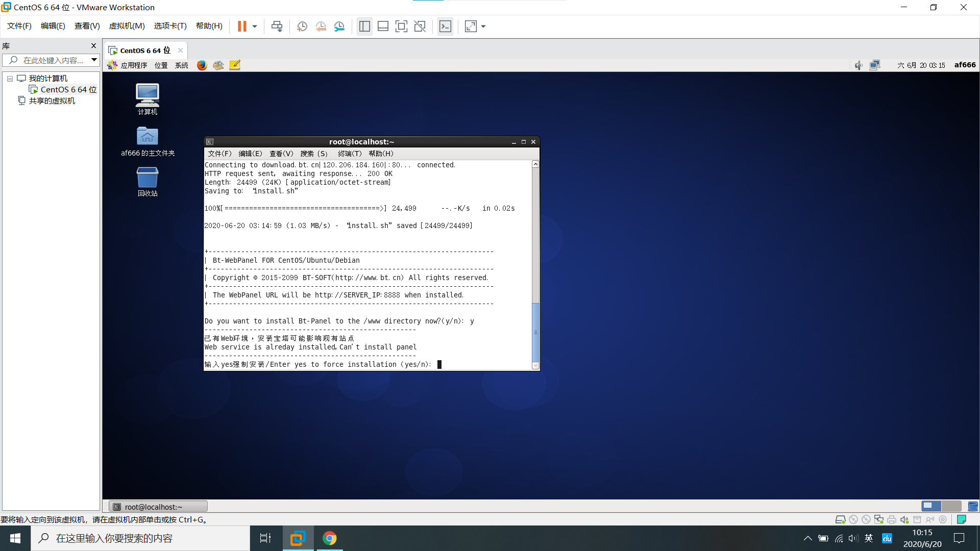Toggle the console view button
This screenshot has height=551, width=980.
(445, 26)
